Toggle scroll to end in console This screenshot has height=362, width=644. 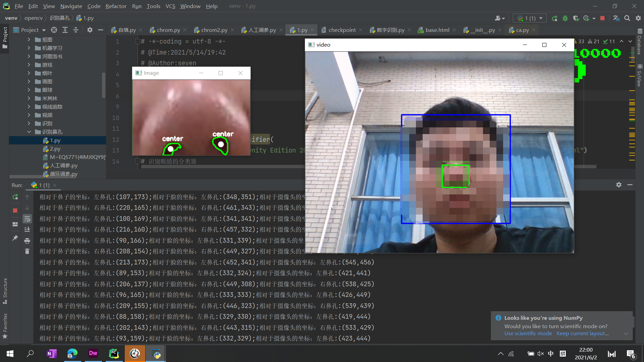tap(27, 230)
